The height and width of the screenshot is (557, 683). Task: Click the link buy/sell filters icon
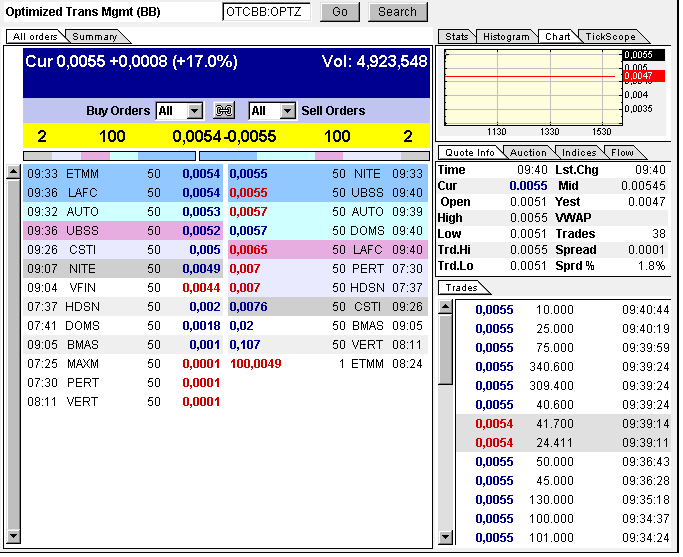click(224, 111)
